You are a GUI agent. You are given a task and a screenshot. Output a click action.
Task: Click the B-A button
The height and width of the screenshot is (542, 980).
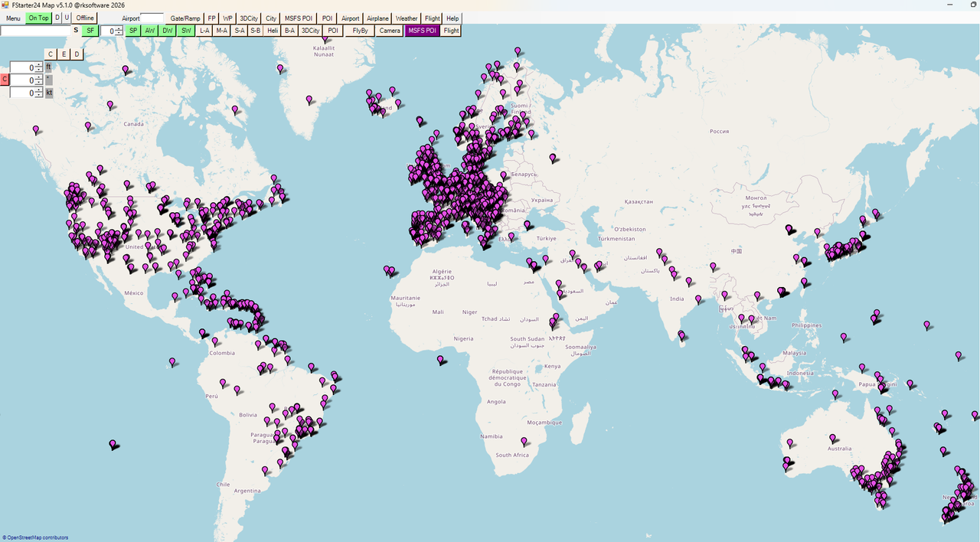[x=289, y=31]
